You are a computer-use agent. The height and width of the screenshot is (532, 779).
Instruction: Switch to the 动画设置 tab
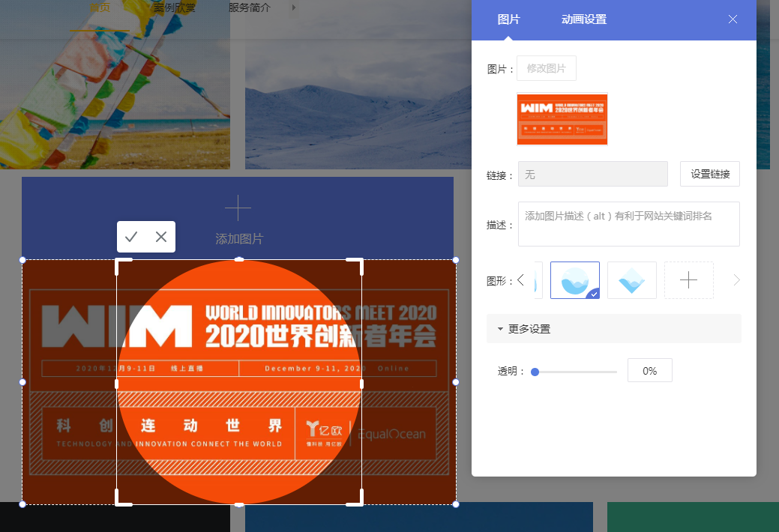(x=584, y=19)
